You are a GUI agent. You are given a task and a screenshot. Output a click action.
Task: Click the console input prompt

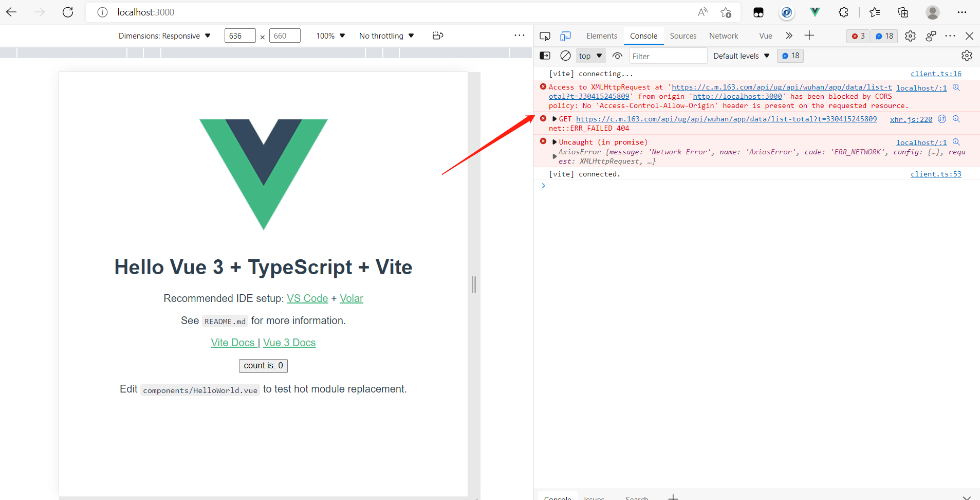pyautogui.click(x=755, y=186)
